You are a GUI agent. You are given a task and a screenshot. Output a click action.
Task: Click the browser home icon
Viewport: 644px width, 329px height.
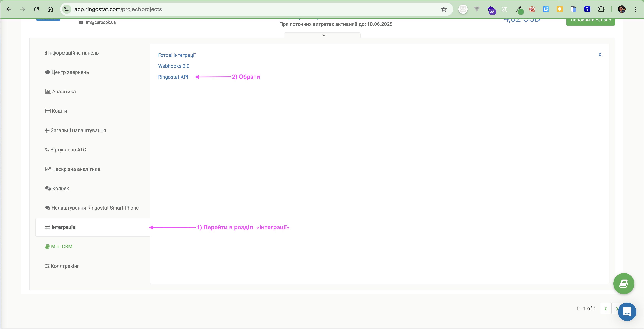click(50, 9)
